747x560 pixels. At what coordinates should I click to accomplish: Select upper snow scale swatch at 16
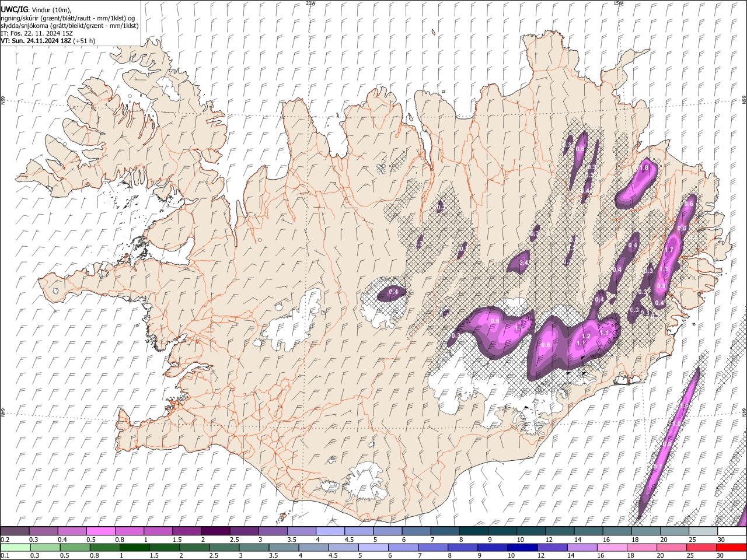tap(617, 531)
